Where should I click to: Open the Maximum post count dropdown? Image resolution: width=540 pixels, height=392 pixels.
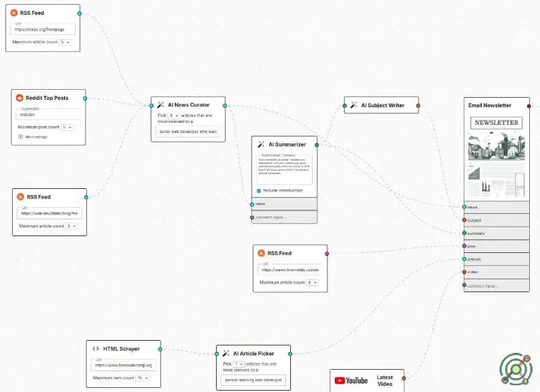pyautogui.click(x=67, y=127)
